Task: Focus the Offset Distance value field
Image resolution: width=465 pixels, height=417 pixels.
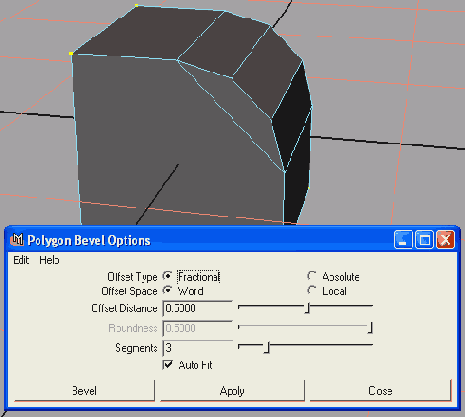Action: coord(197,308)
